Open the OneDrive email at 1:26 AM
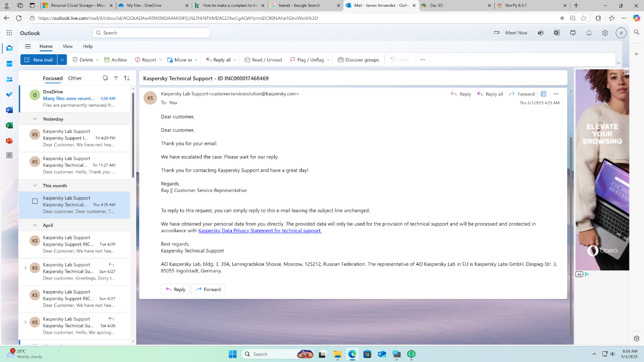Image resolution: width=644 pixels, height=362 pixels. point(75,99)
